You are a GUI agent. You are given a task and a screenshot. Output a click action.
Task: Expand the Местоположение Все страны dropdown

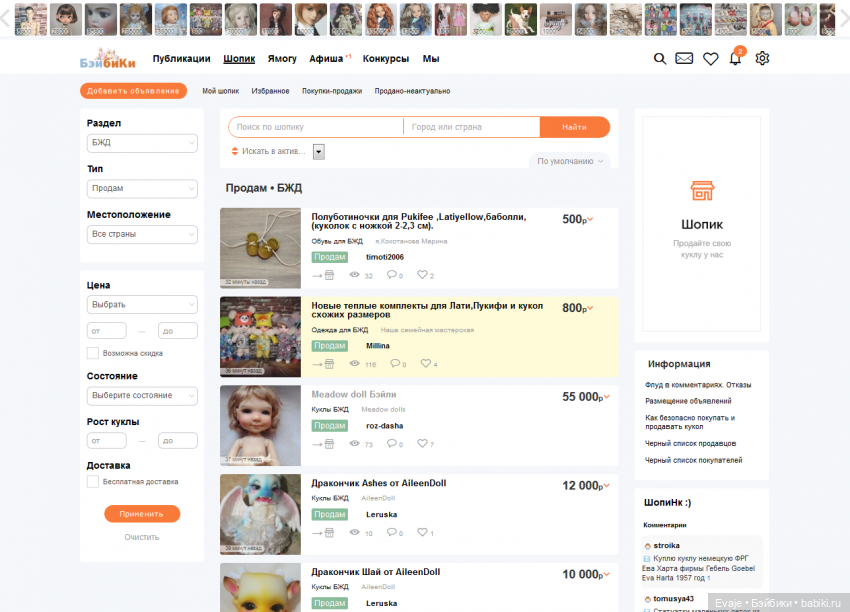tap(142, 234)
